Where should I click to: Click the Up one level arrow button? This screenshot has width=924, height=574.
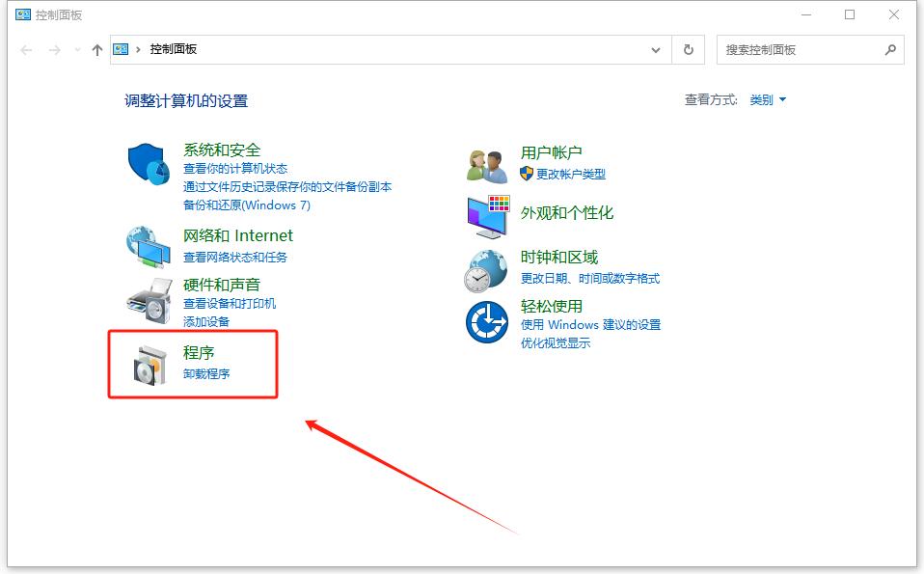pyautogui.click(x=96, y=50)
